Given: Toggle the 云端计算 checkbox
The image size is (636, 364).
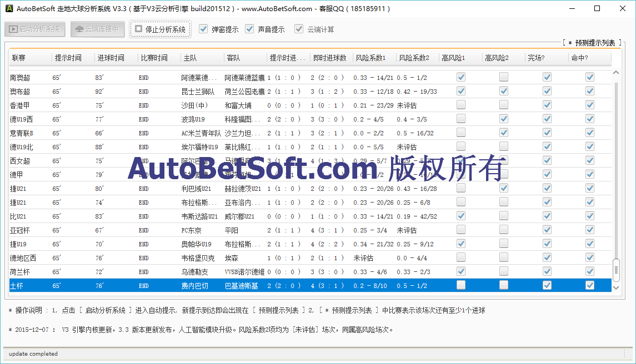Looking at the screenshot, I should click(x=299, y=29).
